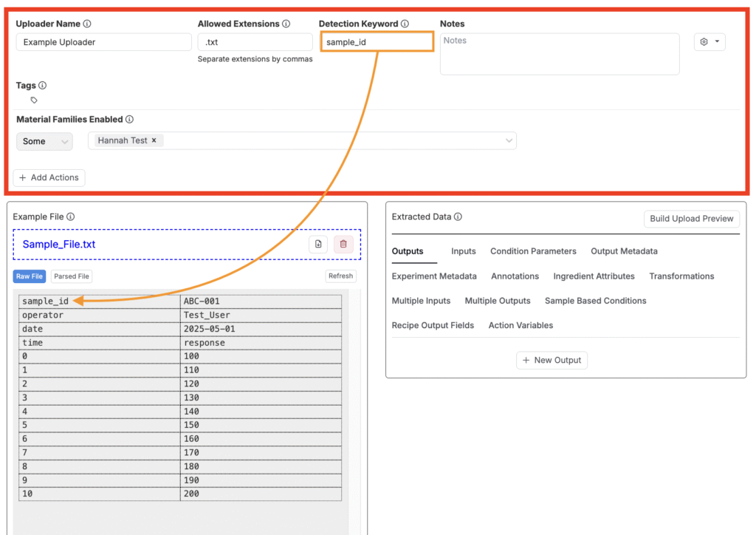Click the file document icon beside Sample_File.txt
The image size is (756, 535).
(318, 244)
